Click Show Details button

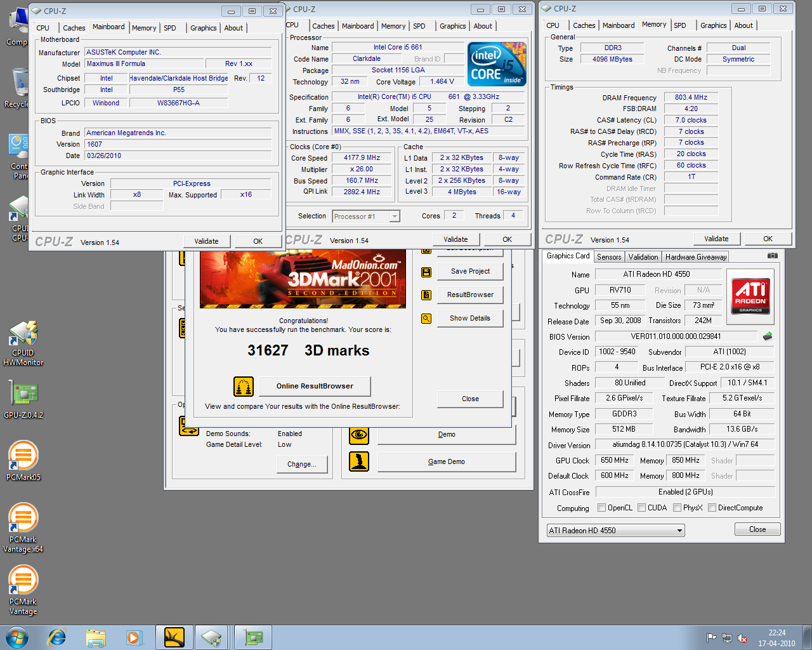pos(470,319)
